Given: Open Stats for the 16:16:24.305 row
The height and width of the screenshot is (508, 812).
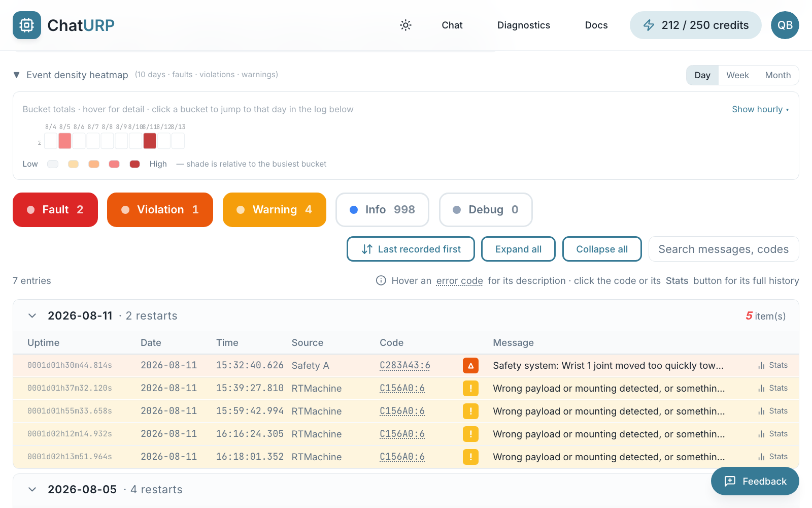Looking at the screenshot, I should [773, 434].
